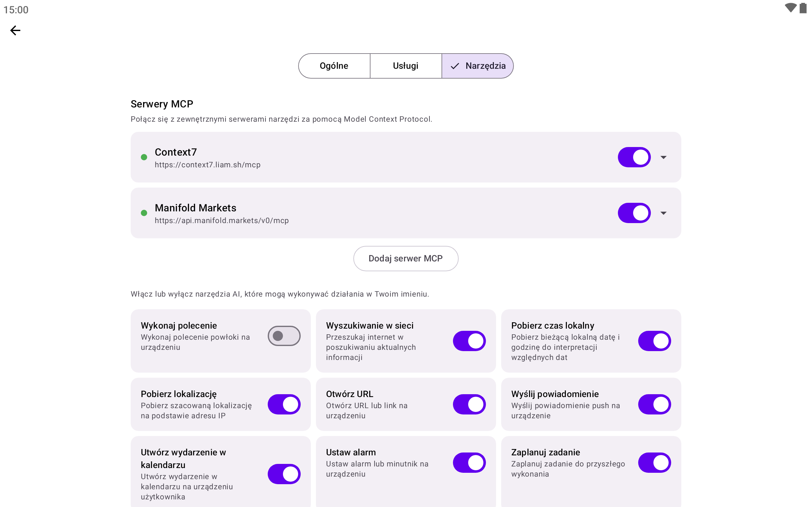Switch off Ustaw alarm tool

pyautogui.click(x=469, y=463)
